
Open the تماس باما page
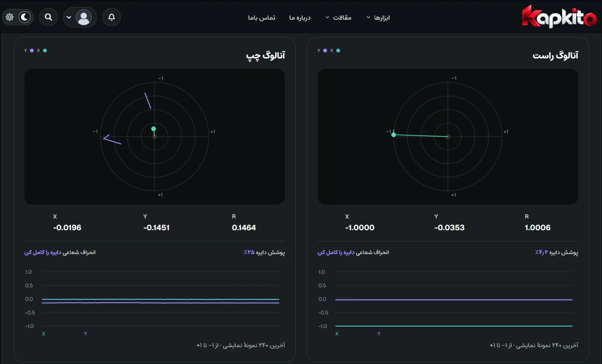click(261, 18)
